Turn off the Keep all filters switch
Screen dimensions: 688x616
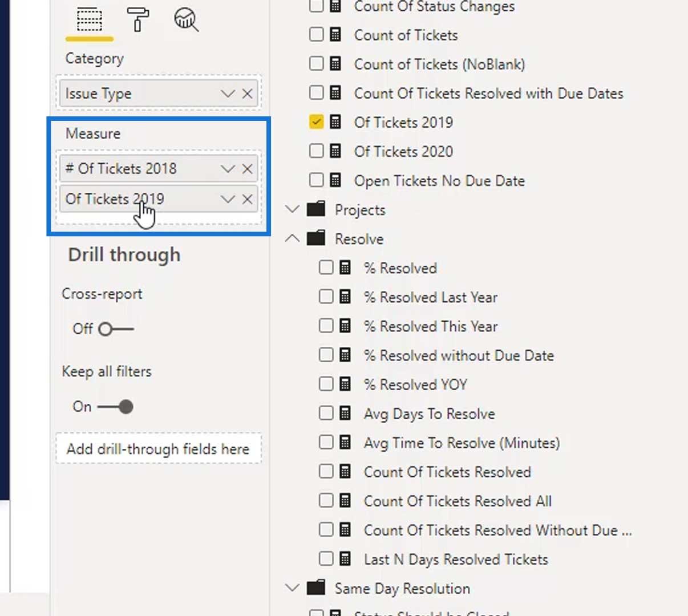tap(116, 407)
